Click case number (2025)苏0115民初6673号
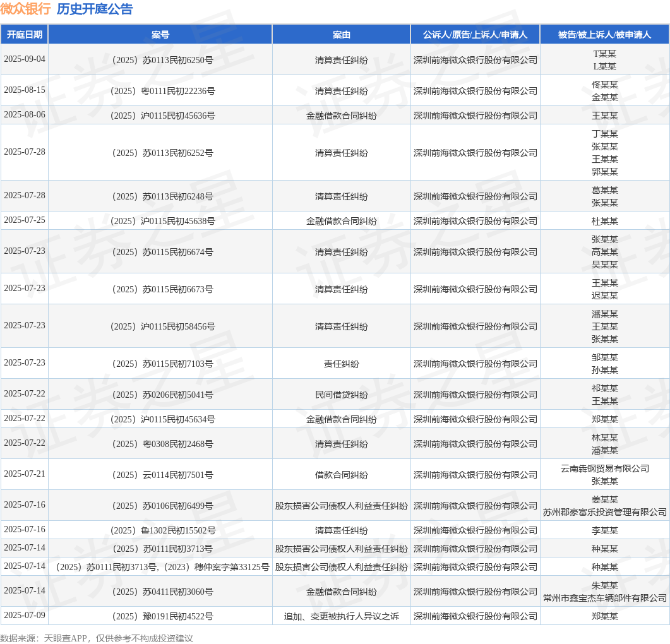This screenshot has height=644, width=670. (x=162, y=289)
